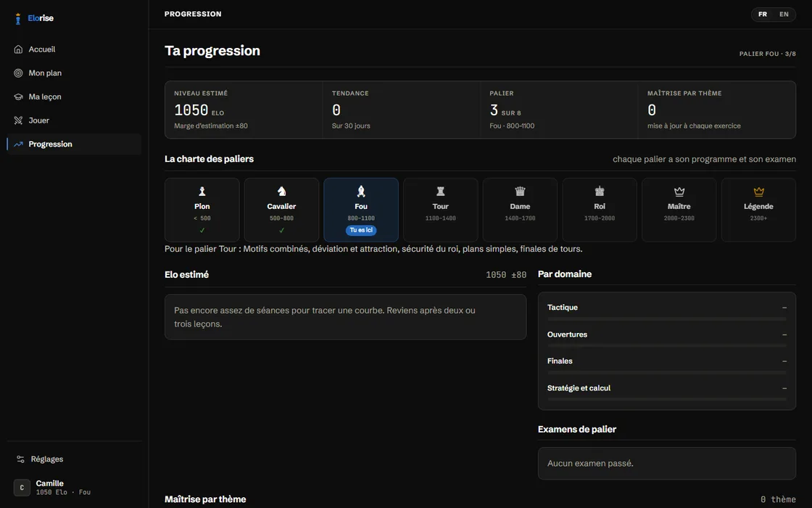Select the Tour rook tier card
The height and width of the screenshot is (508, 812).
tap(441, 210)
